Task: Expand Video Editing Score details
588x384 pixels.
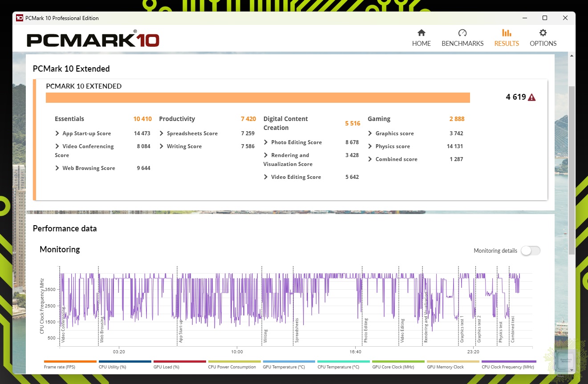Action: pyautogui.click(x=266, y=177)
